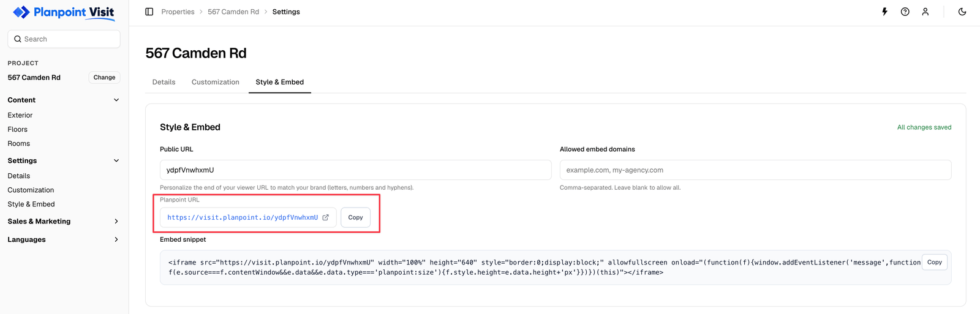980x314 pixels.
Task: Click the Change project button
Action: 104,77
